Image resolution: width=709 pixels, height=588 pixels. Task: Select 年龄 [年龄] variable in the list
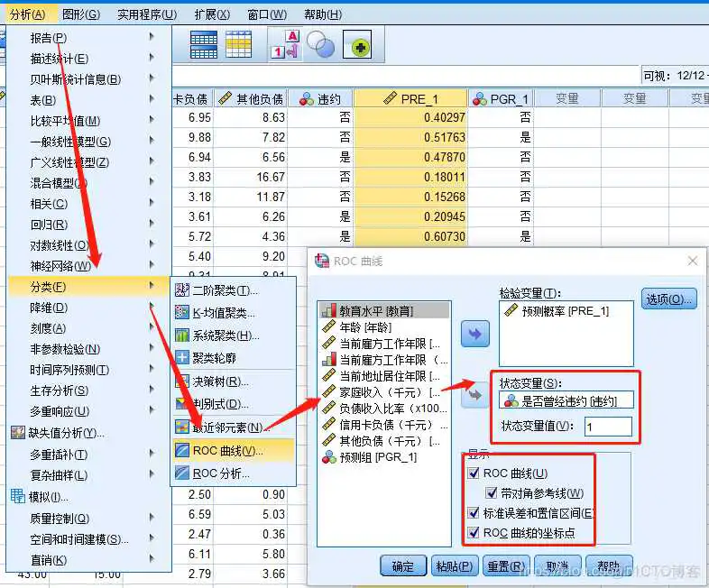point(384,327)
